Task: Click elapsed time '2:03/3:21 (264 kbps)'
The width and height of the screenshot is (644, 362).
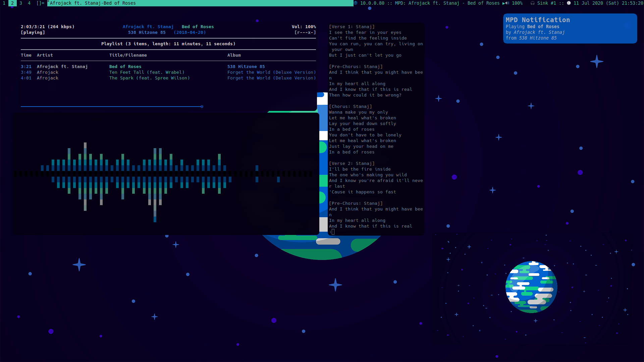Action: coord(48,26)
